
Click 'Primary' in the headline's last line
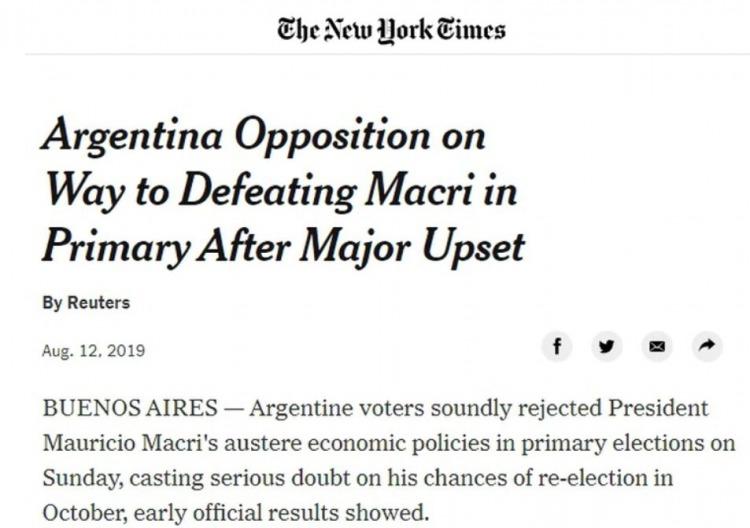tap(116, 248)
